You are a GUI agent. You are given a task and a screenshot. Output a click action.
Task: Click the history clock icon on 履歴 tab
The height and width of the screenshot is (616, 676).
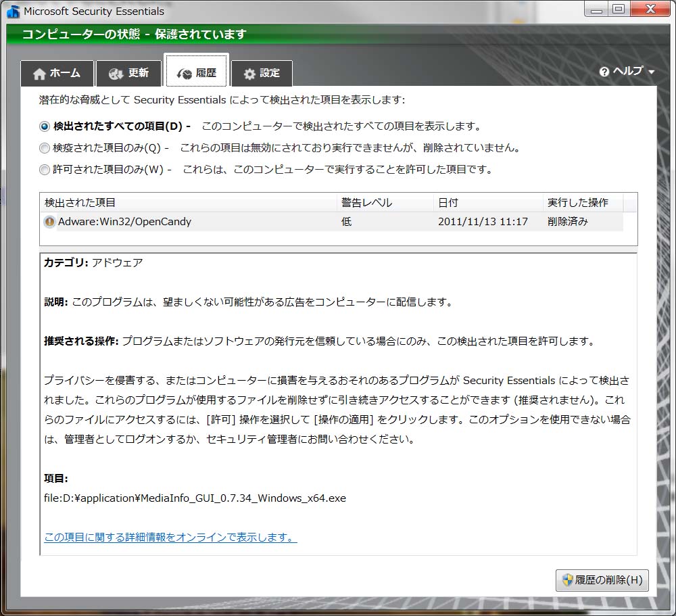point(185,74)
